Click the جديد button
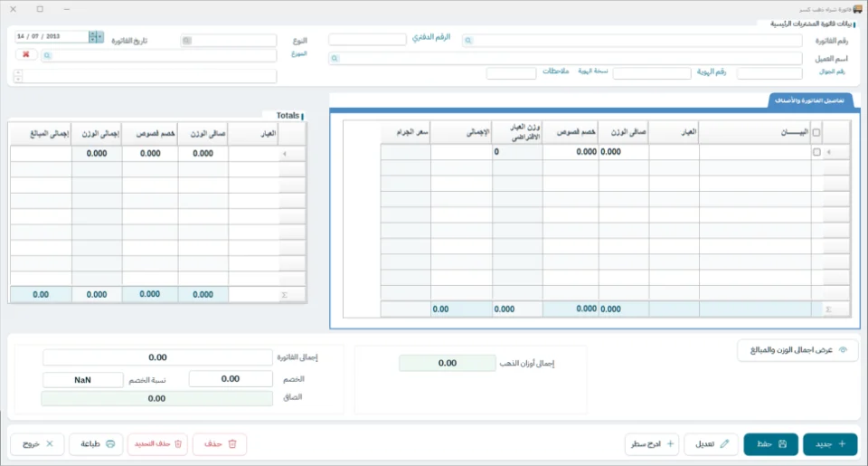868x466 pixels. coord(830,444)
